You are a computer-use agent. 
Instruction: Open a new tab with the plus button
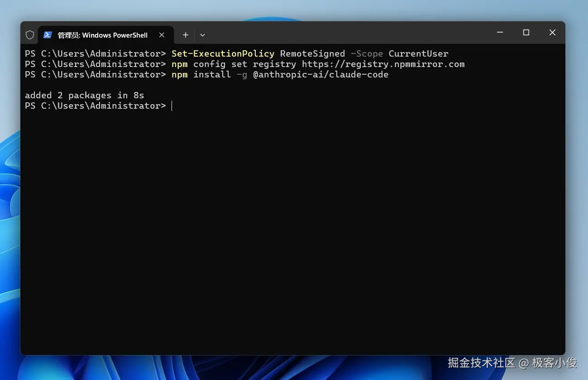pyautogui.click(x=186, y=35)
